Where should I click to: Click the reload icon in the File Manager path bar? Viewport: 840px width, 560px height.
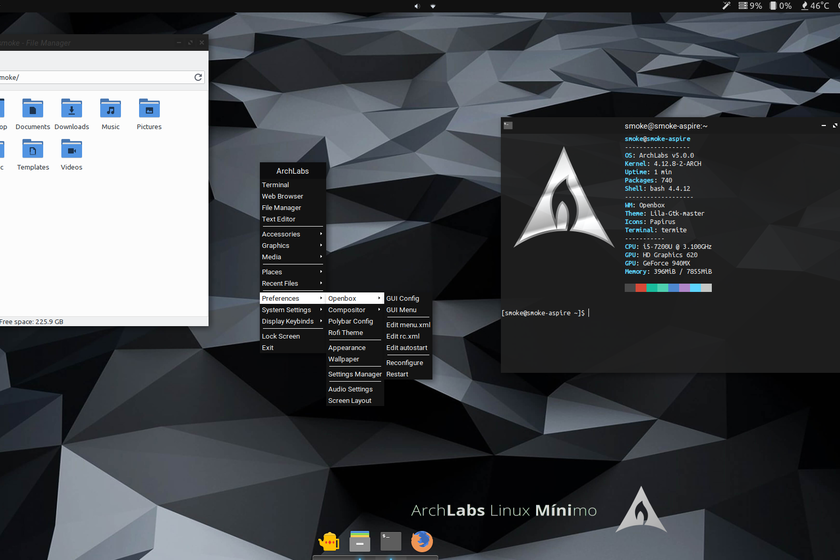(198, 77)
